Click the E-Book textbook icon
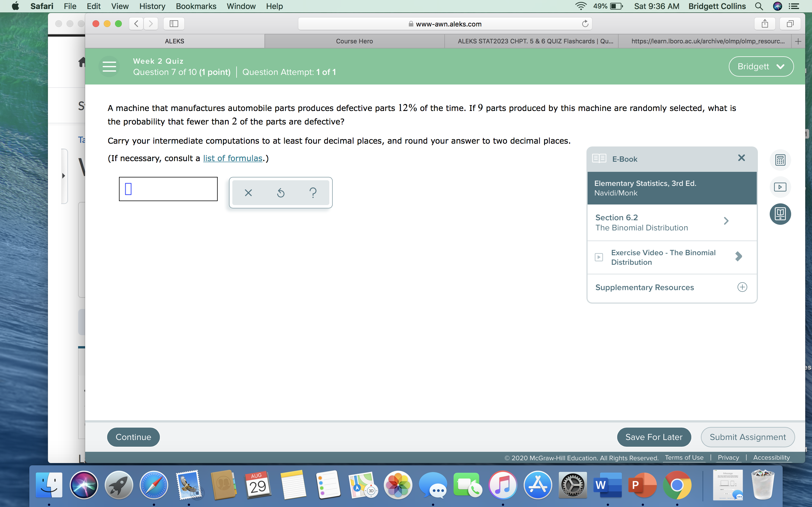 (x=780, y=213)
